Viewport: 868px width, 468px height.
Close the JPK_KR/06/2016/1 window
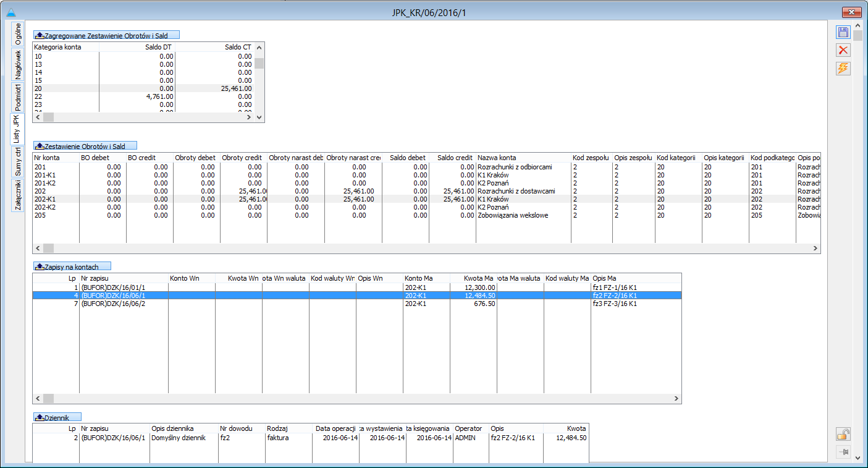click(851, 12)
